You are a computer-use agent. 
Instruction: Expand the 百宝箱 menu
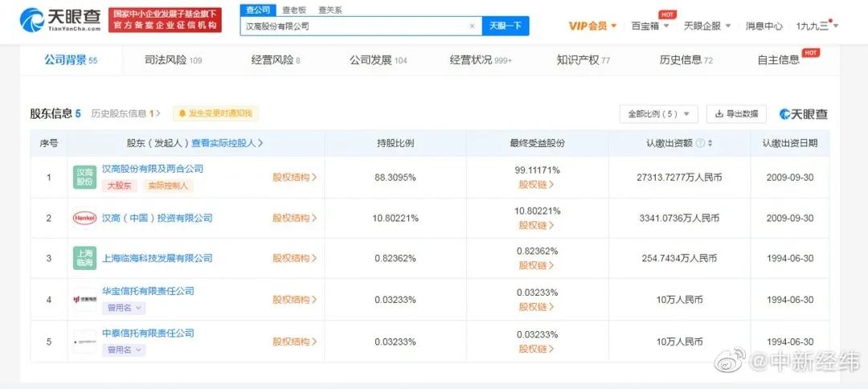pyautogui.click(x=650, y=26)
